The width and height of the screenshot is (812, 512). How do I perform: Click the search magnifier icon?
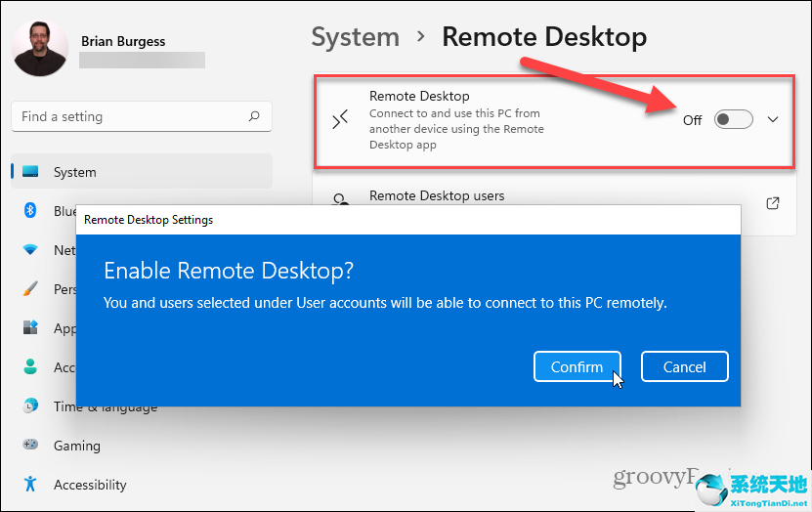[x=254, y=116]
